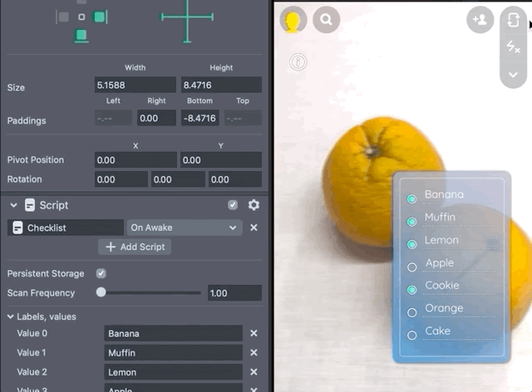This screenshot has width=532, height=392.
Task: Click the Add Script button
Action: pyautogui.click(x=135, y=247)
